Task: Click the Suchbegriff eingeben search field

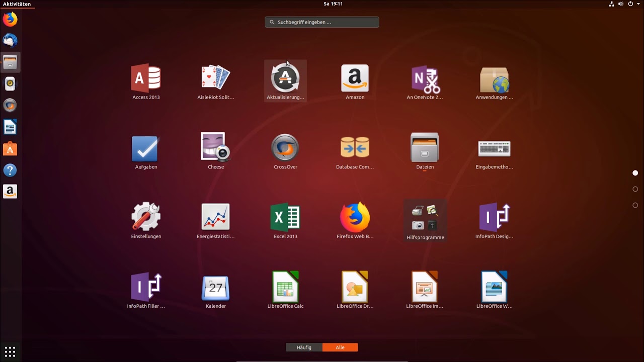Action: click(322, 22)
